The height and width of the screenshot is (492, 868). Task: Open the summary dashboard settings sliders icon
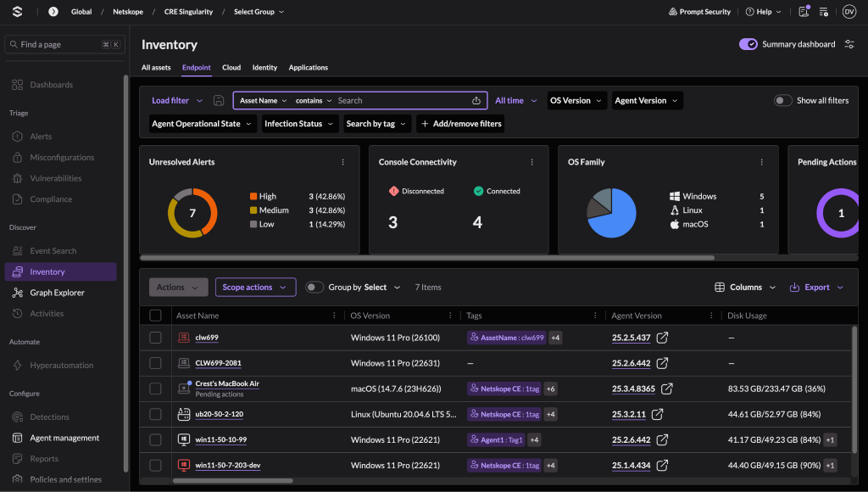(x=849, y=44)
